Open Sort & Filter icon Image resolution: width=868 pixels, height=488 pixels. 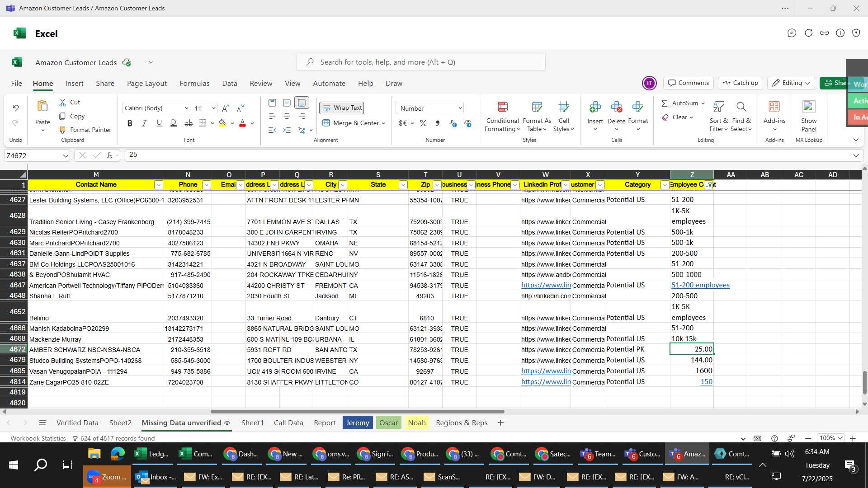click(x=718, y=107)
